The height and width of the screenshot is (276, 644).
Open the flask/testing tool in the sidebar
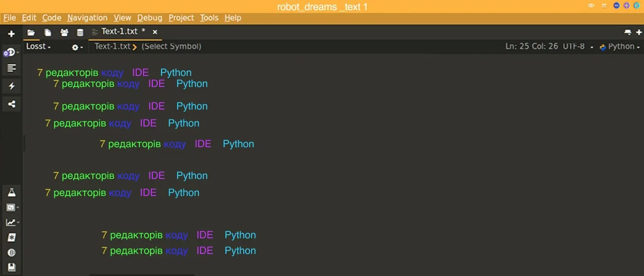pos(11,192)
